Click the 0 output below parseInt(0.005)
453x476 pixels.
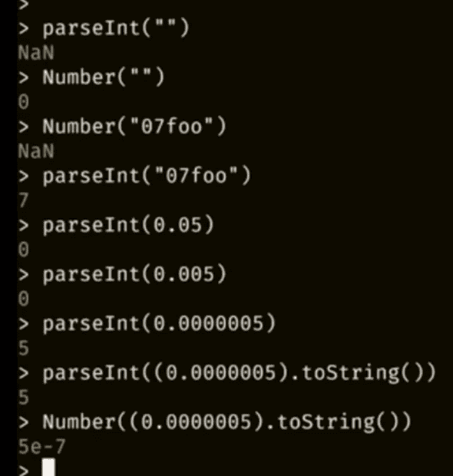[x=24, y=299]
